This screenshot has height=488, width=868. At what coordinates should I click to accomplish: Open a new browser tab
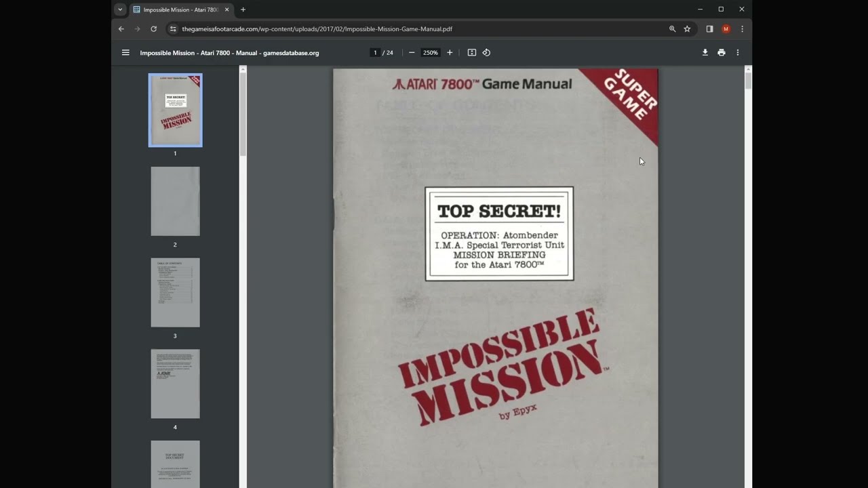(x=243, y=9)
